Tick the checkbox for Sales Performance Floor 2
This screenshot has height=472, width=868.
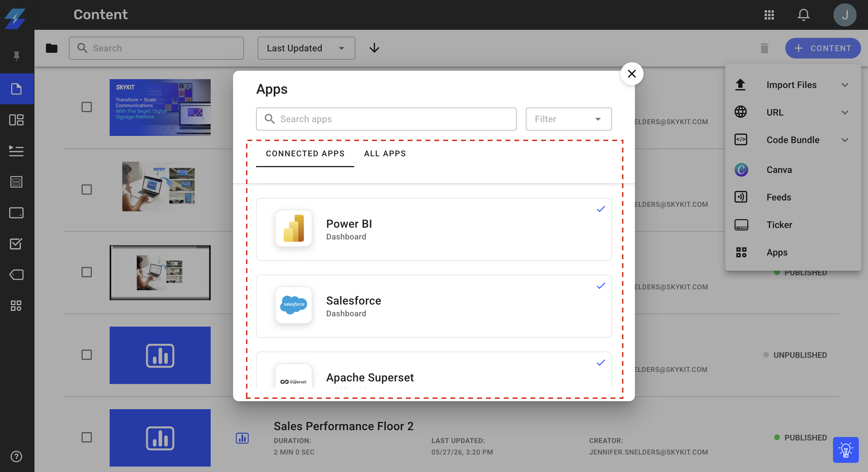[87, 437]
